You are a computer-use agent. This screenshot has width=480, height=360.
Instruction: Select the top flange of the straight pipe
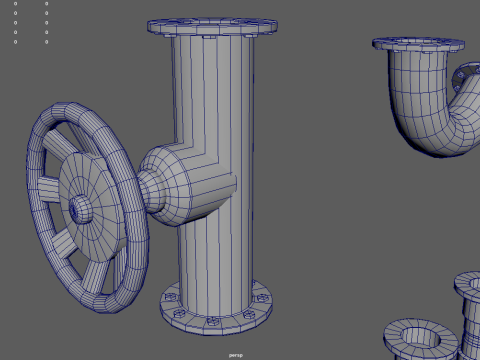click(x=212, y=26)
